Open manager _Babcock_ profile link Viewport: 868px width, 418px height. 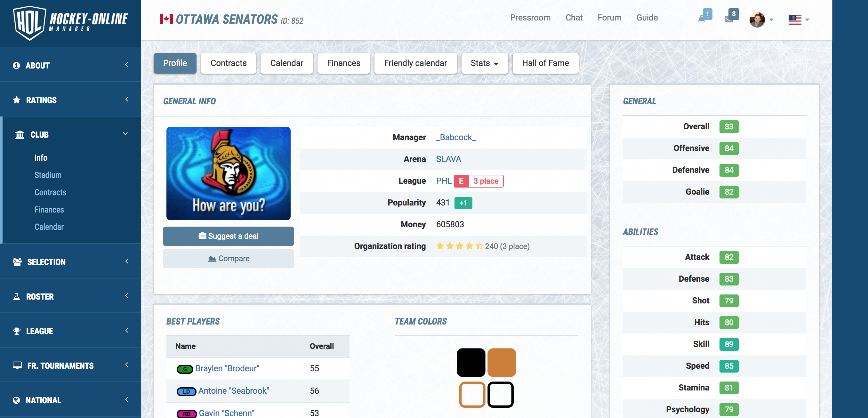coord(456,137)
